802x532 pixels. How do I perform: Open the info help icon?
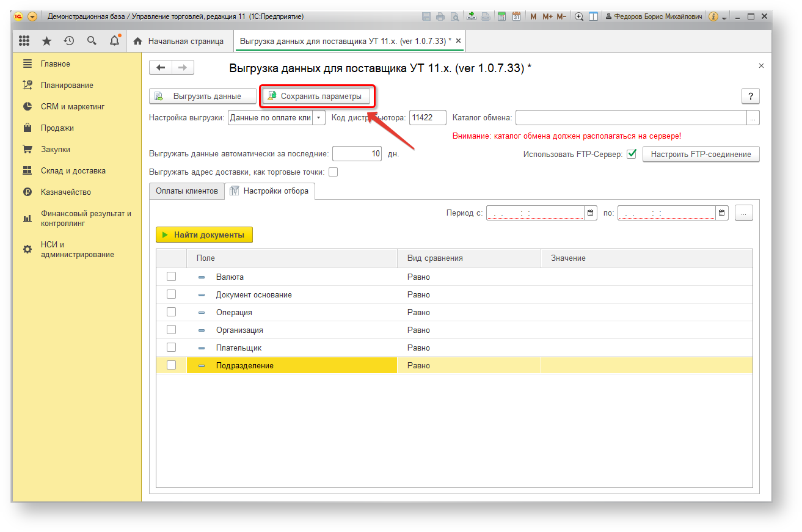coord(713,16)
